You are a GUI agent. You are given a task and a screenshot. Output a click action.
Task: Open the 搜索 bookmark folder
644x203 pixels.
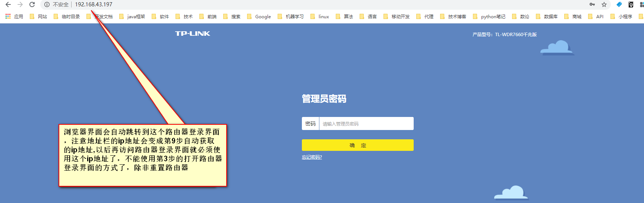pos(232,16)
